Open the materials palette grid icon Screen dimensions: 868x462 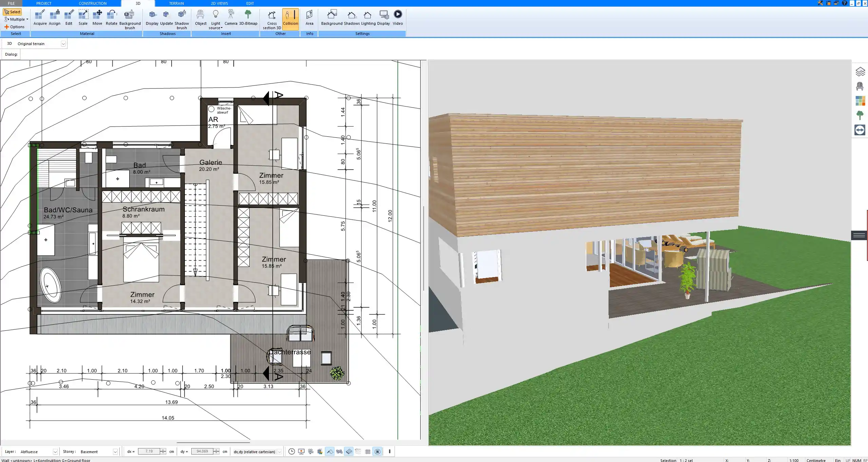860,101
